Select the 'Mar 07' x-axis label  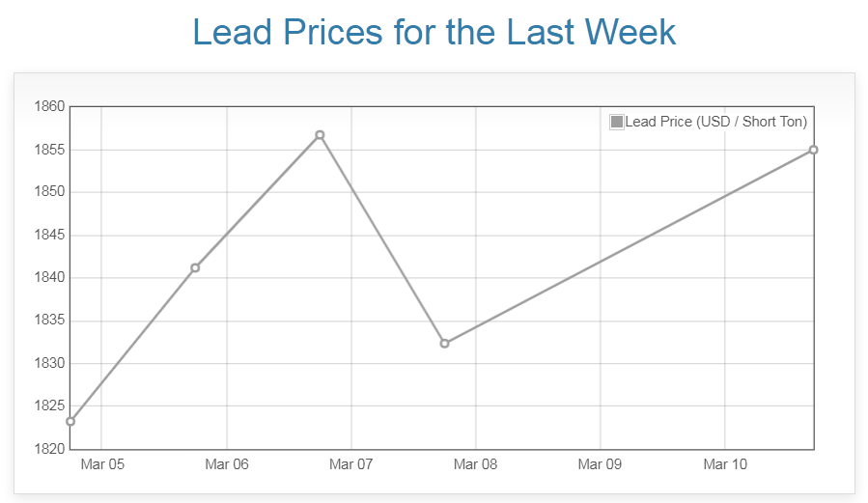351,464
